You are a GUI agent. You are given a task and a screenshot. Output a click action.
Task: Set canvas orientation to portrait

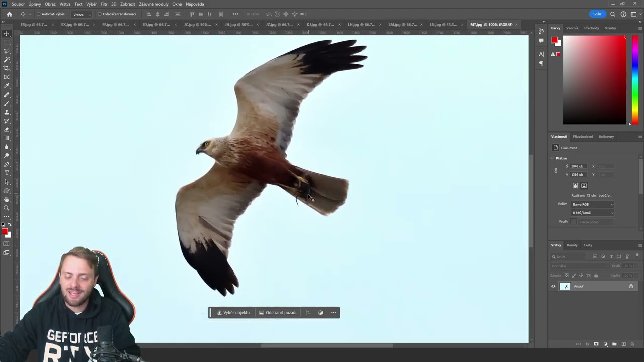(x=575, y=186)
